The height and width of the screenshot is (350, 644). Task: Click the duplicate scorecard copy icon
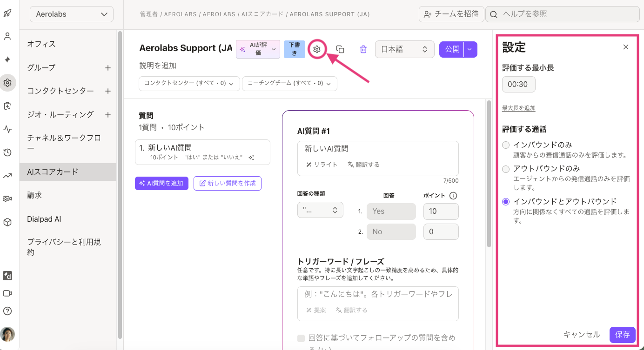pyautogui.click(x=340, y=49)
